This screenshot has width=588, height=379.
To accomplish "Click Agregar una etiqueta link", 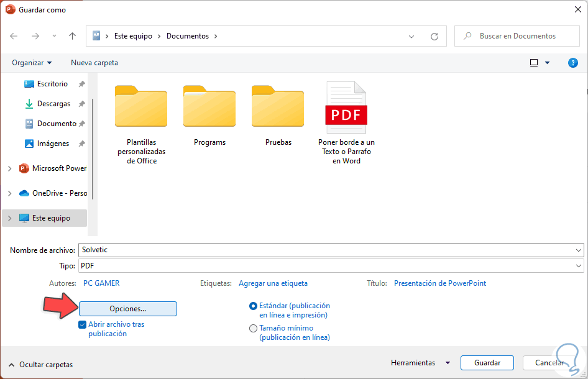I will 273,283.
